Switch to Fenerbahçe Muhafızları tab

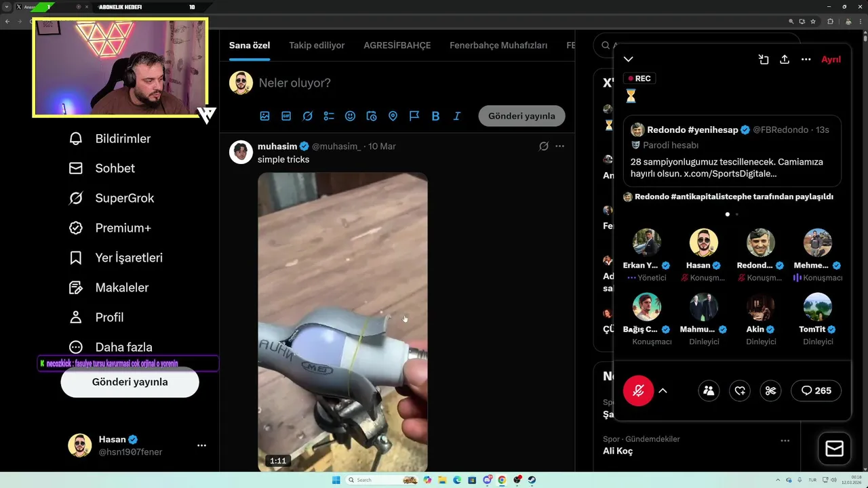(498, 45)
